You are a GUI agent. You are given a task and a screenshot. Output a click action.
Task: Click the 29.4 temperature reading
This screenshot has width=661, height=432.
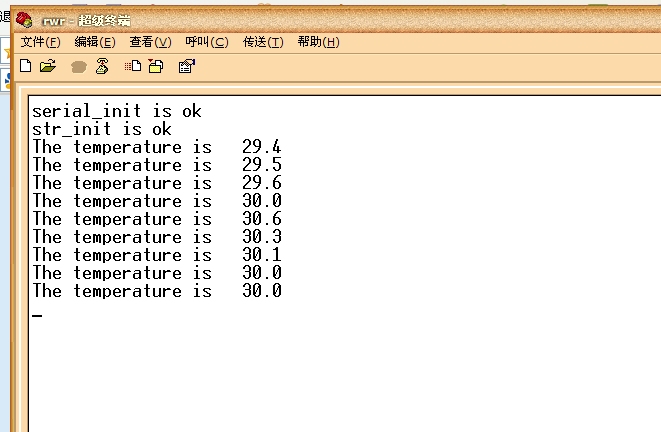(261, 147)
